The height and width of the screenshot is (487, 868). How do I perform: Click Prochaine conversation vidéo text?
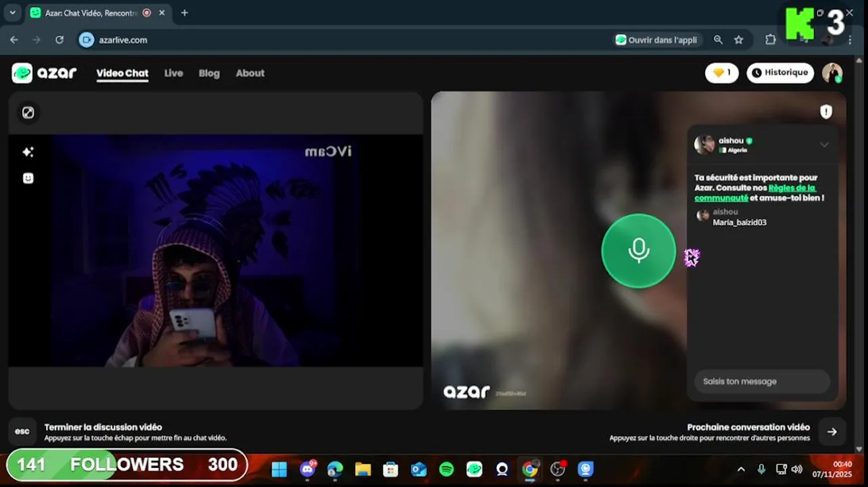[x=748, y=427]
